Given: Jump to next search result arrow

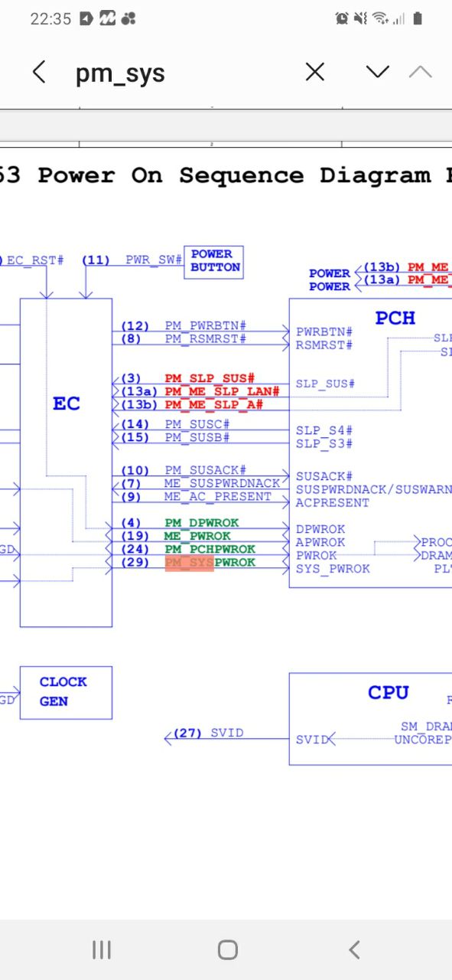Looking at the screenshot, I should (x=378, y=72).
